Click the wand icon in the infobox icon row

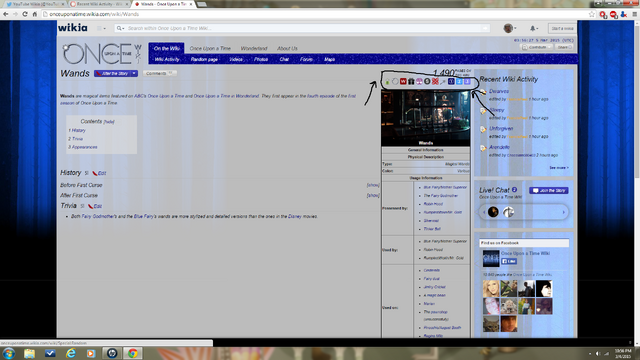tap(443, 82)
